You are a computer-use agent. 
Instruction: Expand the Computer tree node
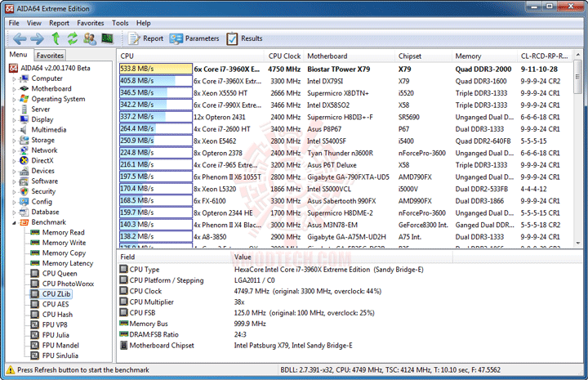[x=14, y=78]
